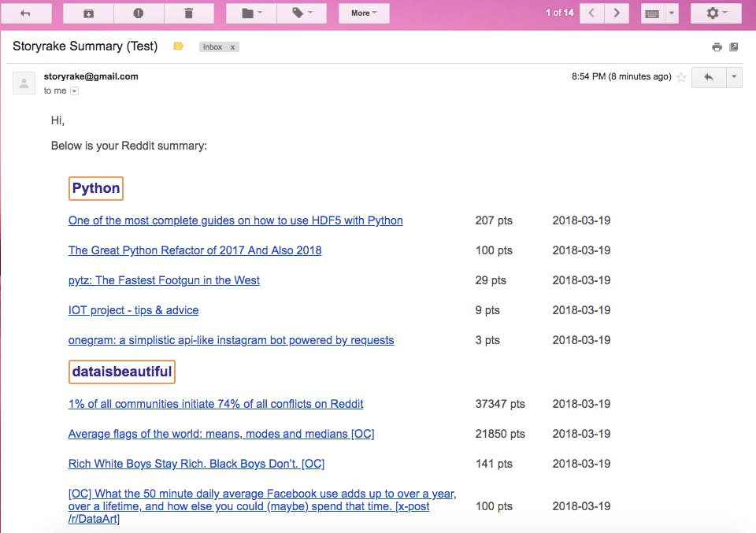Open '1% of all communities' Reddit link
Viewport: 756px width, 533px height.
point(216,404)
